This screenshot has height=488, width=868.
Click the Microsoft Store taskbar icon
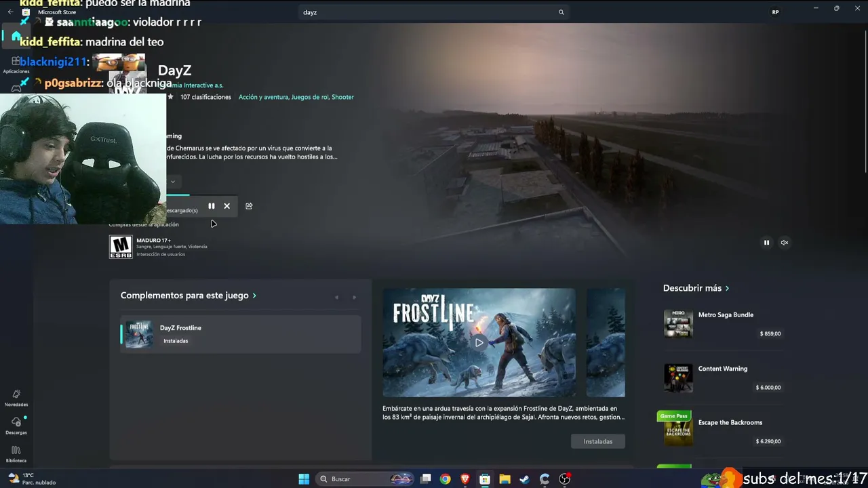point(485,479)
